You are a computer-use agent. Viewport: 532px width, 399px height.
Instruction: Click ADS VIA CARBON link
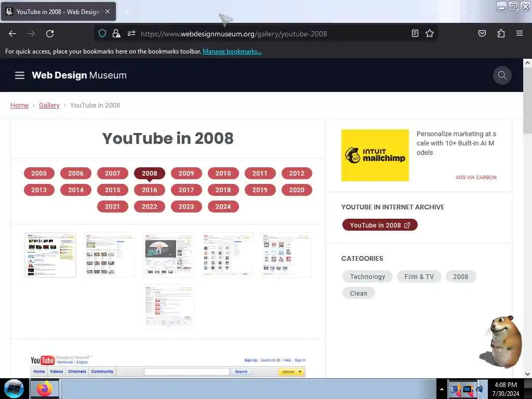476,178
